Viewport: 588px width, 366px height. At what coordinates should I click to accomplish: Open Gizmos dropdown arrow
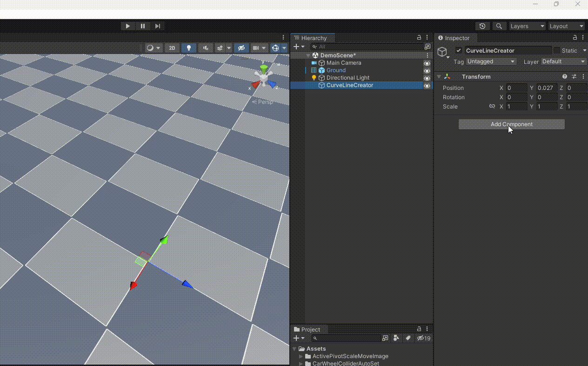(x=284, y=48)
